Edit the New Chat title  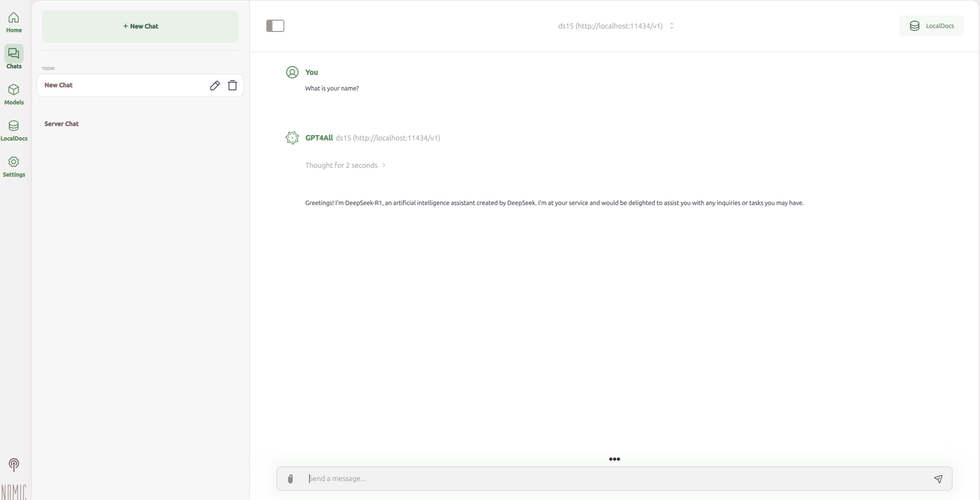click(215, 86)
